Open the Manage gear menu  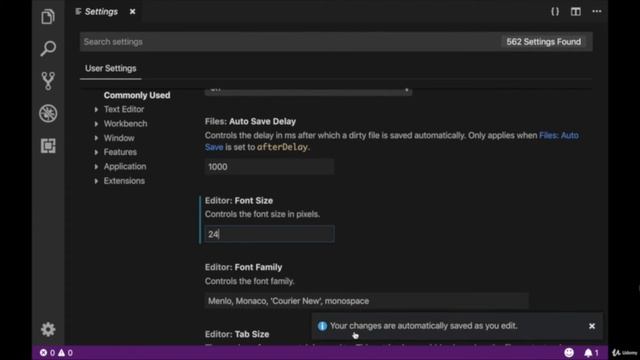[48, 329]
